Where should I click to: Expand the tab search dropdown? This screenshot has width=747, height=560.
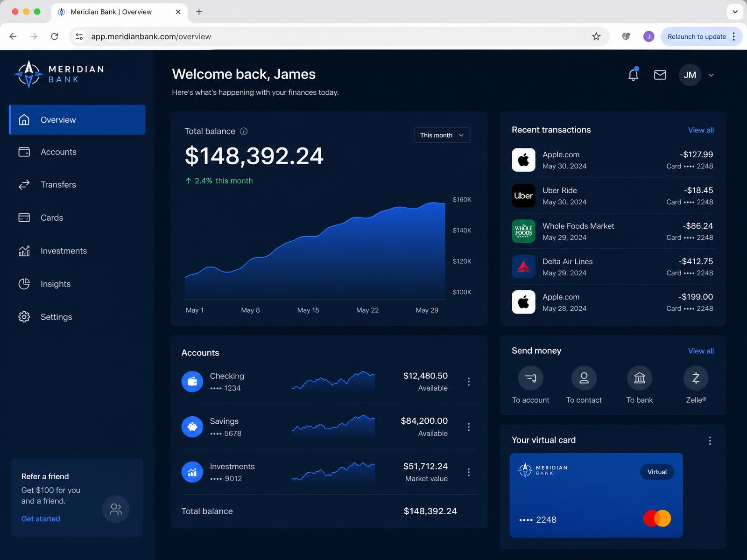pos(735,12)
